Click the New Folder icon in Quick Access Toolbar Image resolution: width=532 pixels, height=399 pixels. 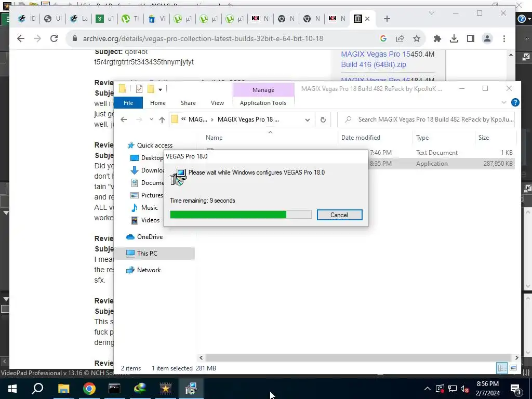[x=151, y=89]
